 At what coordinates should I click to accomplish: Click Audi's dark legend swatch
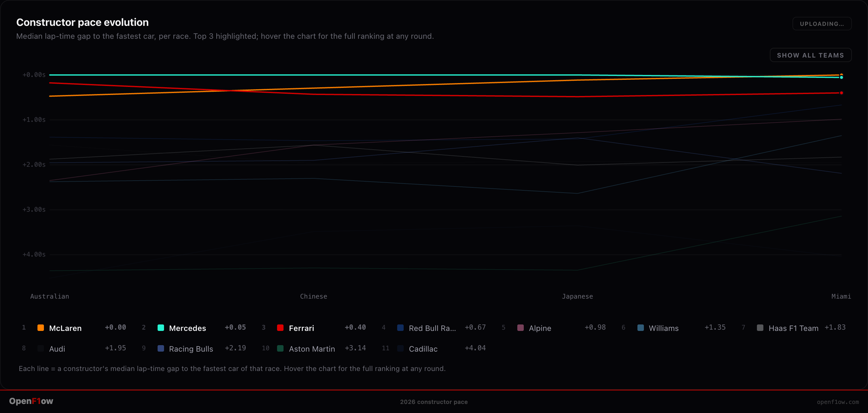(x=40, y=348)
